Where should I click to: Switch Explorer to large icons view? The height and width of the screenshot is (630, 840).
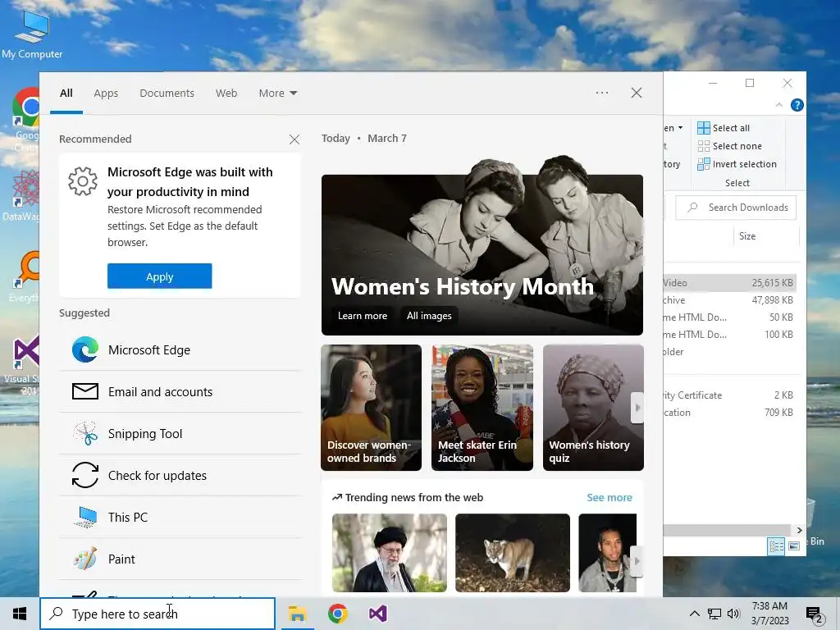click(x=794, y=546)
